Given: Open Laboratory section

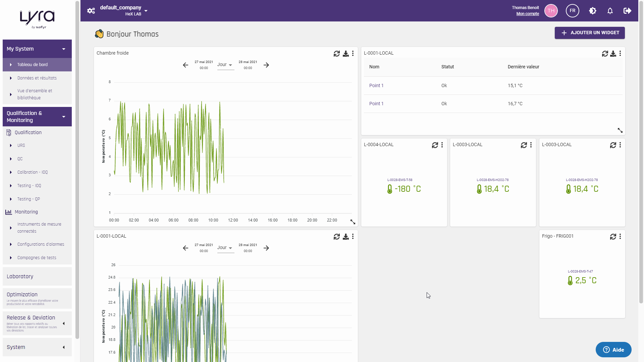Looking at the screenshot, I should (37, 277).
